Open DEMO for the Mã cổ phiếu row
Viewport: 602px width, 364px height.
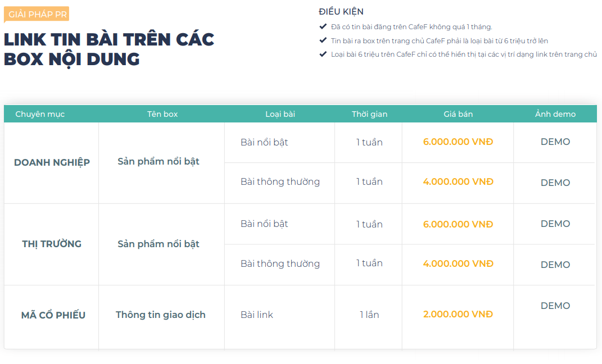[555, 306]
